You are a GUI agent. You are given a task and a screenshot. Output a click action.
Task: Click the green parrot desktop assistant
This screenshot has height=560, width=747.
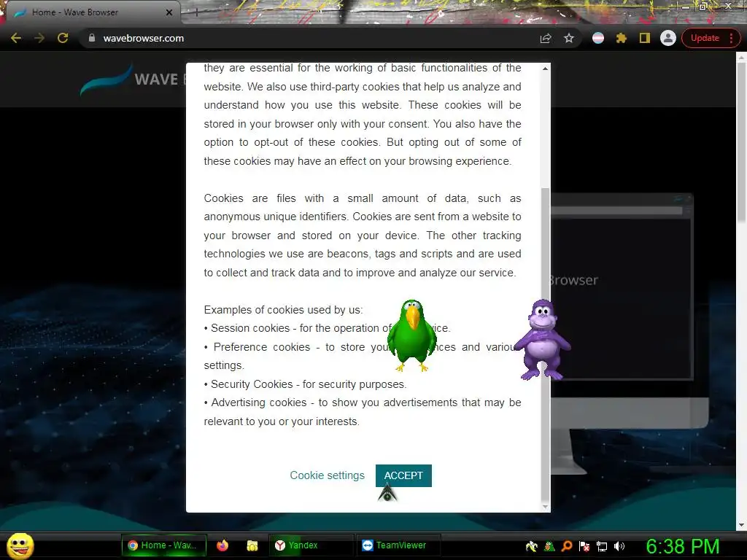[411, 335]
